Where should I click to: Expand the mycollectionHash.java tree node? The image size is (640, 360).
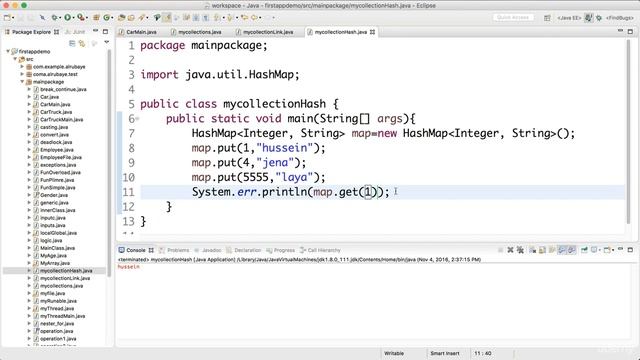point(29,271)
